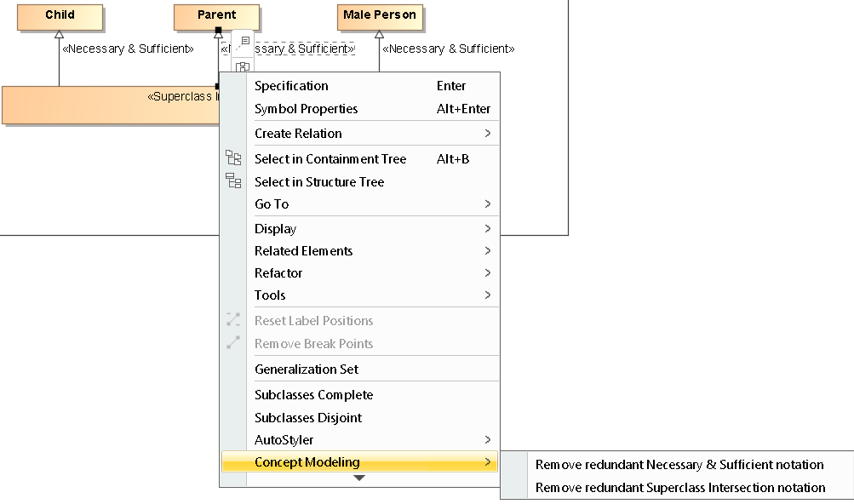
Task: Remove redundant Necessary & Sufficient notation
Action: tap(679, 465)
